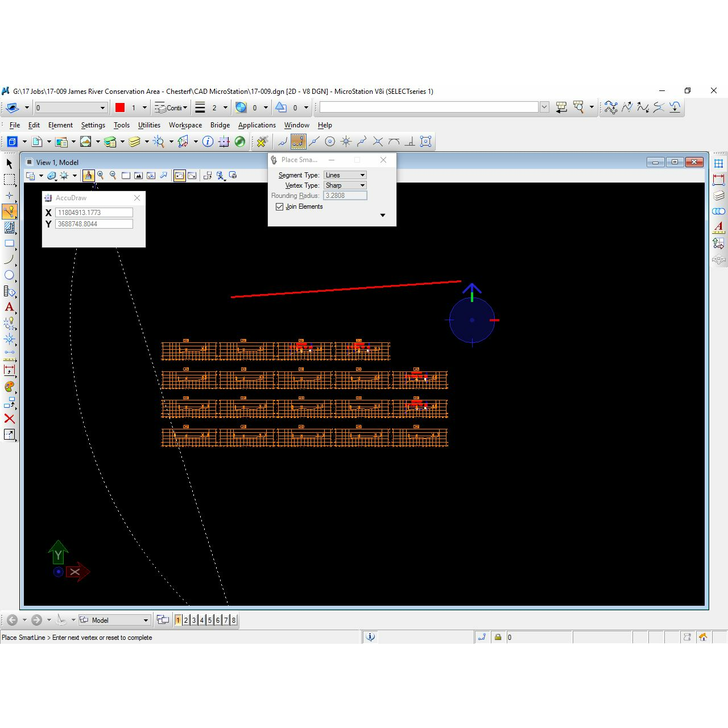This screenshot has width=728, height=728.
Task: Click the Delete Element red X tool
Action: (x=9, y=419)
